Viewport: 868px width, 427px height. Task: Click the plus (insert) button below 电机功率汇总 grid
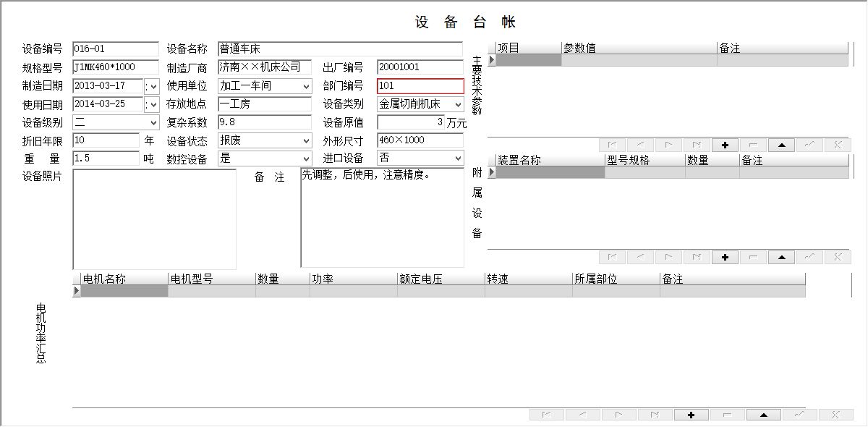[x=692, y=415]
